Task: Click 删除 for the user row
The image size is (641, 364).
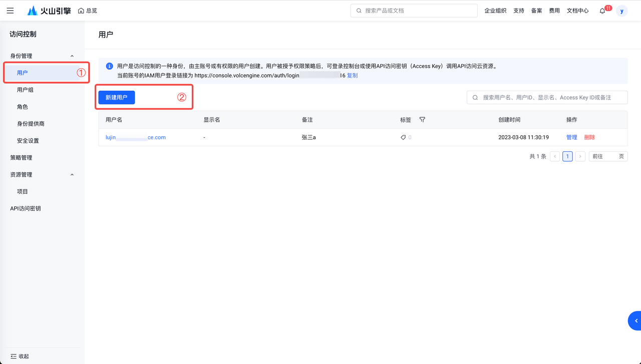Action: click(x=589, y=137)
